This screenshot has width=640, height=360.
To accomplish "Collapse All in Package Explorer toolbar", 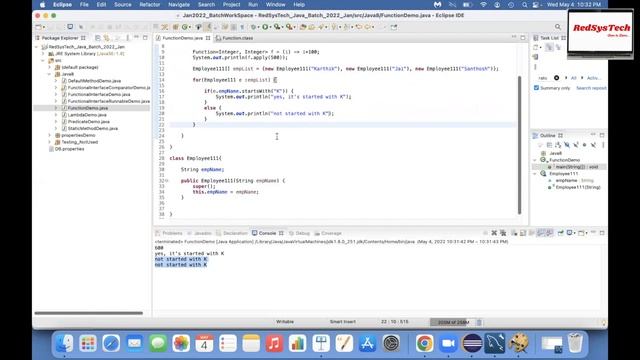I will (x=98, y=38).
